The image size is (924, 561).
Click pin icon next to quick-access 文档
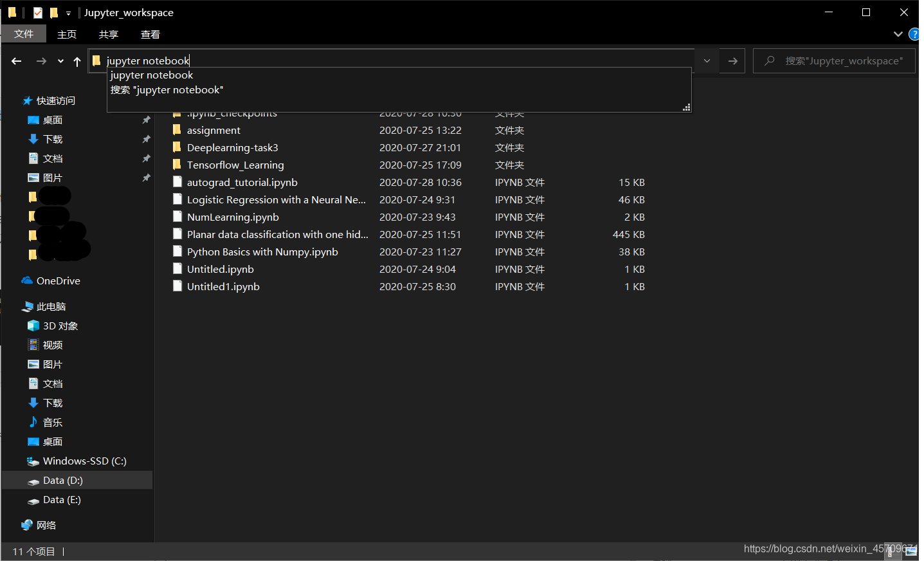pos(146,158)
